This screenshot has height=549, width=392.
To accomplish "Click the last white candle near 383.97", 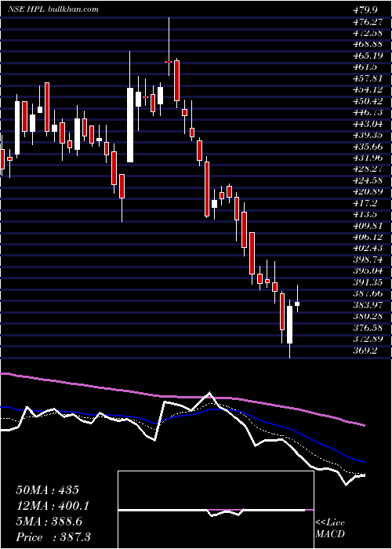I will click(297, 304).
